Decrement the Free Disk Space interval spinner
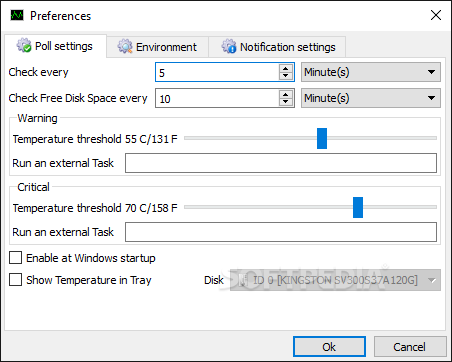The image size is (452, 362). [286, 102]
